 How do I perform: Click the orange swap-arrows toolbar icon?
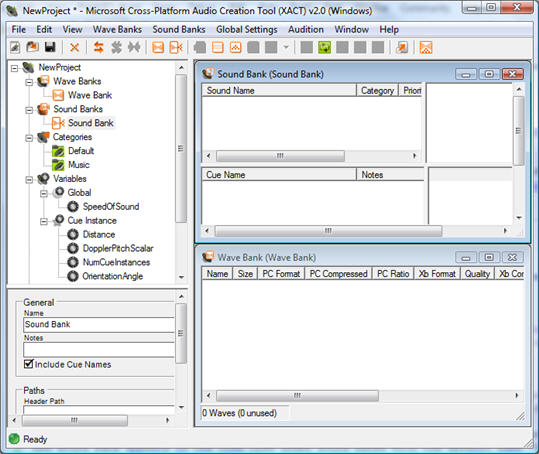99,47
